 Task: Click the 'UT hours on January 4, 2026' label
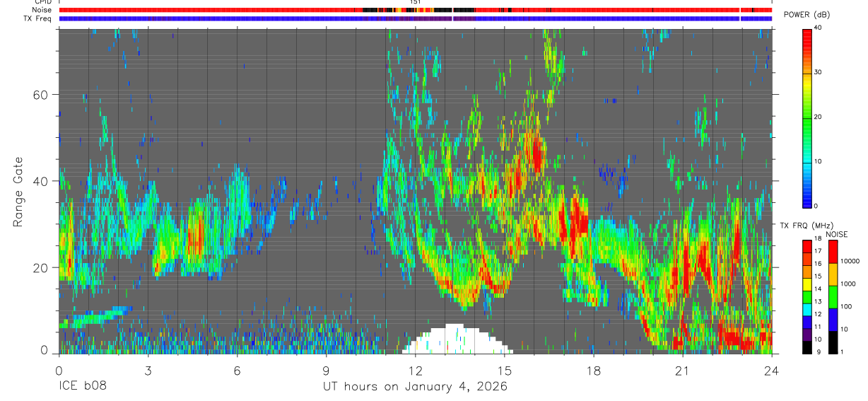(x=415, y=387)
